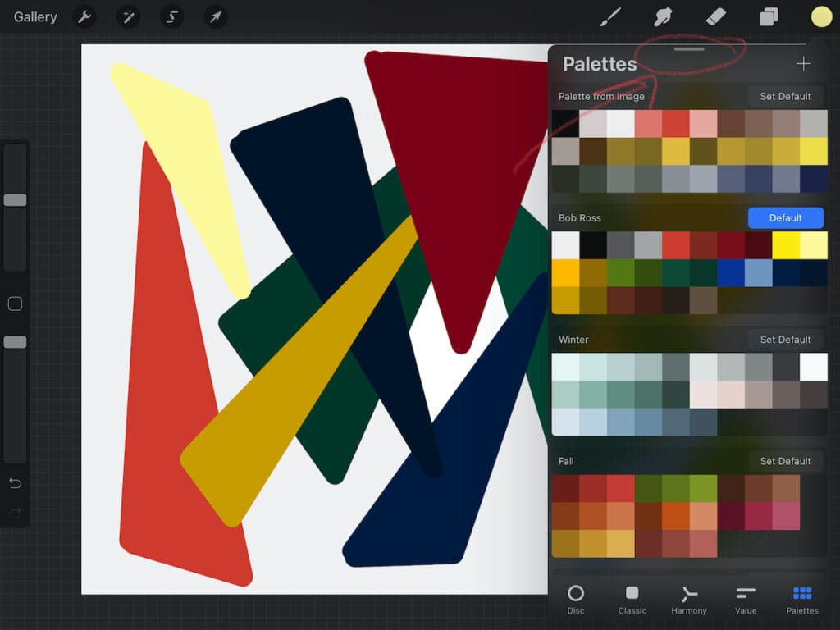840x630 pixels.
Task: Select the Eraser tool
Action: coord(714,16)
